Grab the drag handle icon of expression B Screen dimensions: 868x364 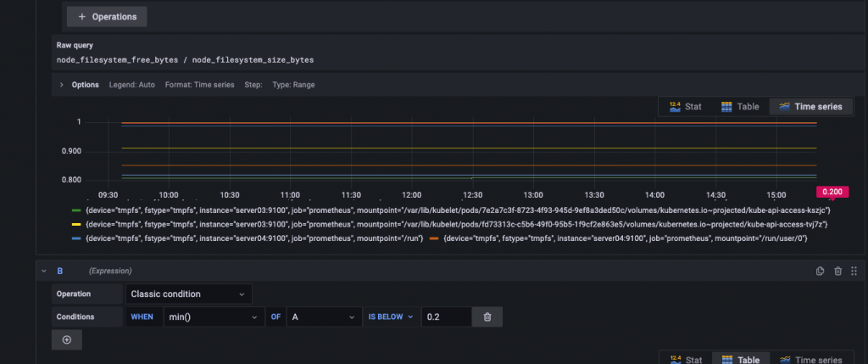pos(854,271)
